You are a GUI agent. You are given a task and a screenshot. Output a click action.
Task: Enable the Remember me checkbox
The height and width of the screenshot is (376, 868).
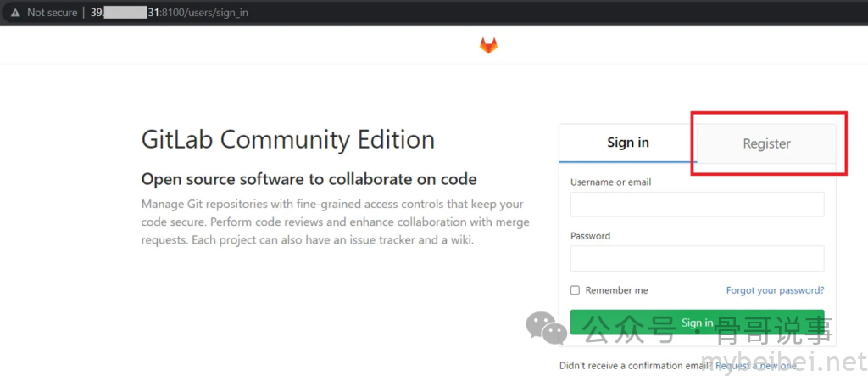click(576, 290)
